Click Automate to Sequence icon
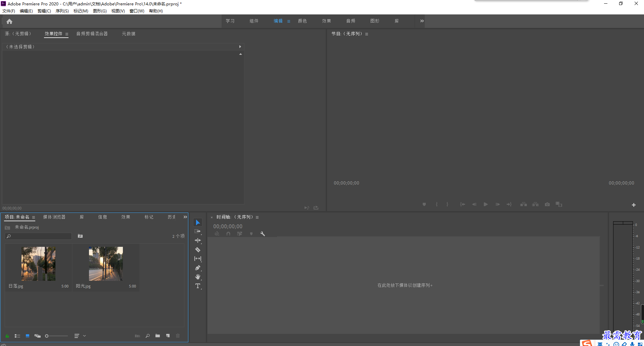 point(137,336)
